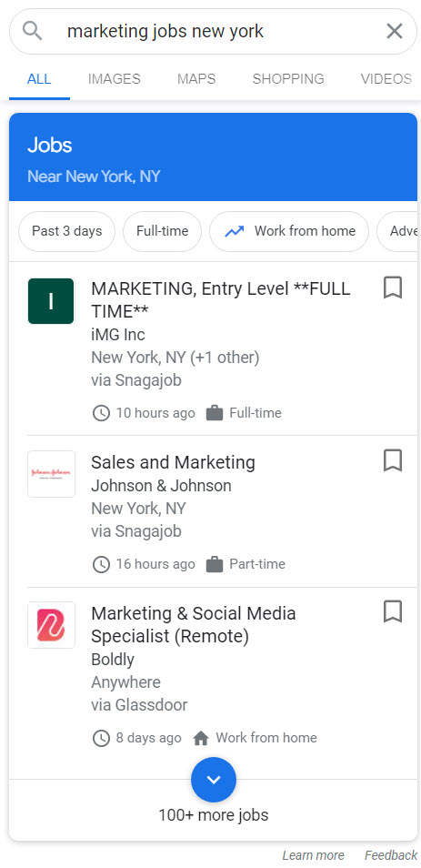Select the Past 3 days filter chip
Viewport: 421px width, 868px height.
click(x=67, y=231)
